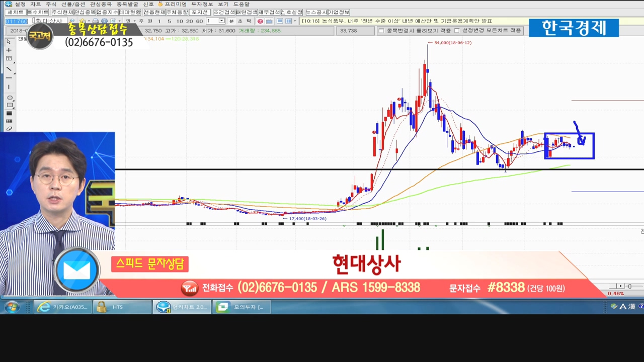Image resolution: width=644 pixels, height=362 pixels.
Task: Expand the dropdown arrow beside the star favorites icon
Action: point(89,21)
